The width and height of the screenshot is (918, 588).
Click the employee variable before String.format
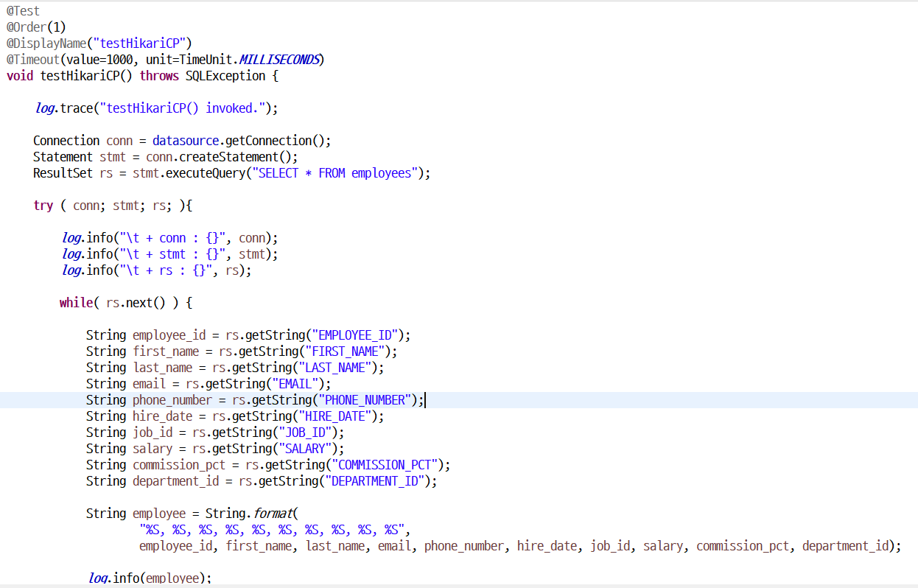pos(159,514)
